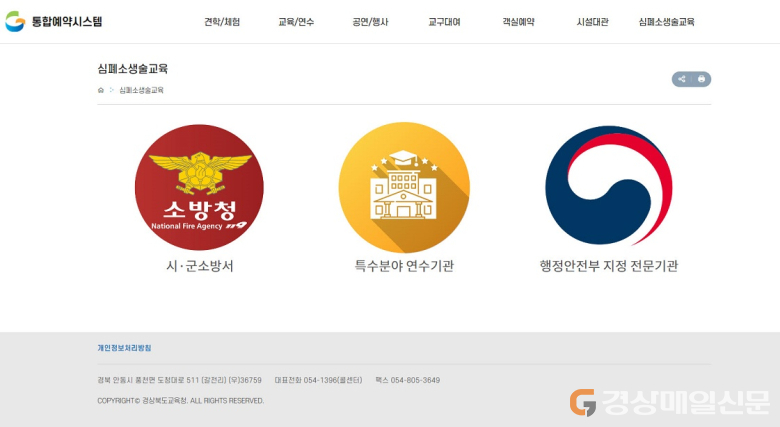Select 객실예약 in the top navigation
The height and width of the screenshot is (427, 780).
pos(518,22)
